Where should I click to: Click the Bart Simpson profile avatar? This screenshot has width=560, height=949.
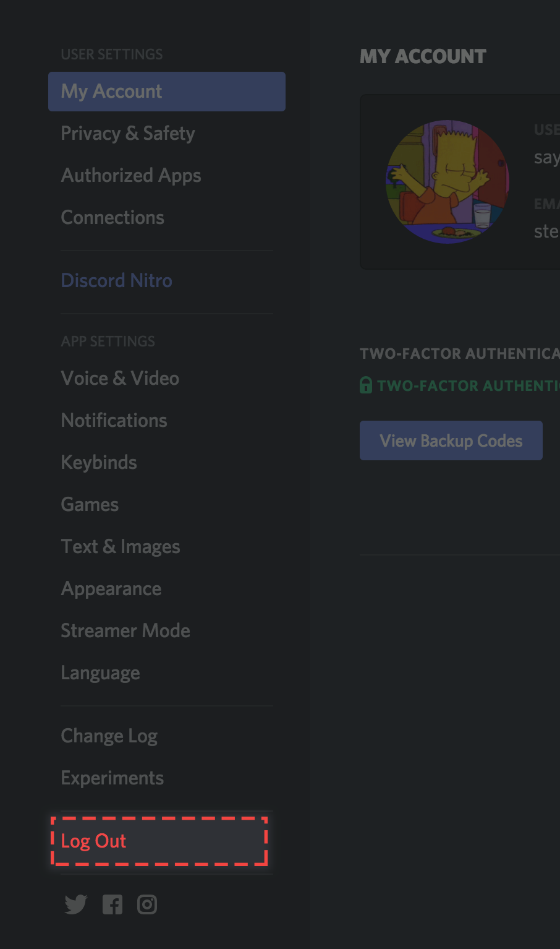click(x=446, y=181)
